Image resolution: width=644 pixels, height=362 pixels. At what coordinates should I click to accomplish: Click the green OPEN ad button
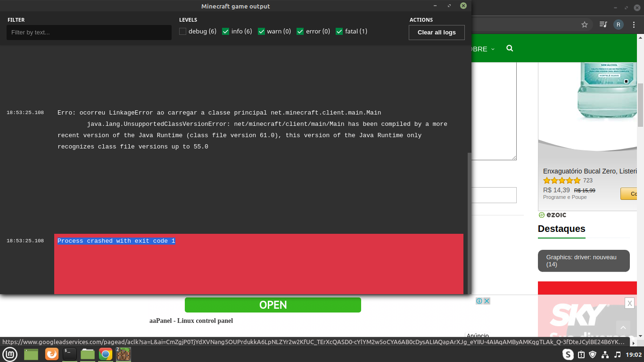[x=273, y=305]
